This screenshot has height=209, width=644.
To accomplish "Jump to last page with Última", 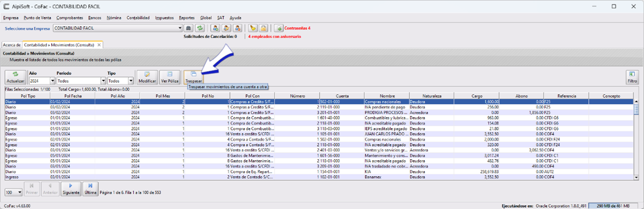I will (x=90, y=189).
